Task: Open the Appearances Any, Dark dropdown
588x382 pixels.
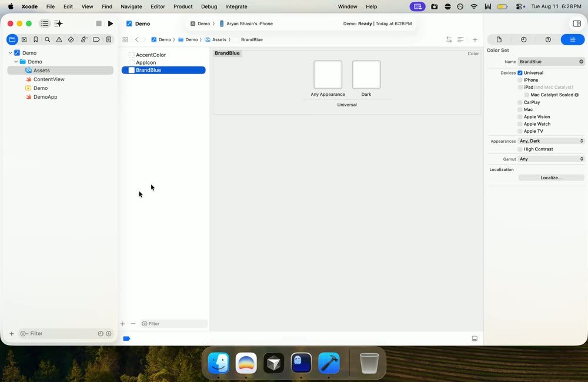Action: point(552,141)
